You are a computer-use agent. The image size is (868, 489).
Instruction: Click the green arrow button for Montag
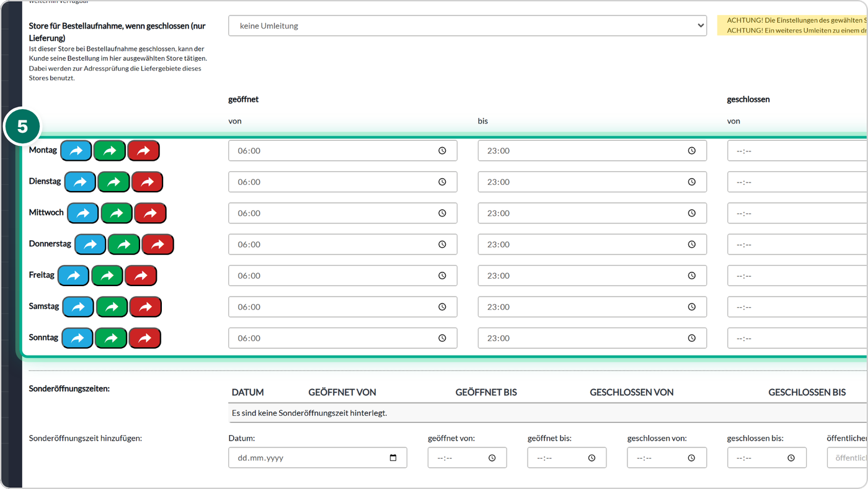pos(109,151)
